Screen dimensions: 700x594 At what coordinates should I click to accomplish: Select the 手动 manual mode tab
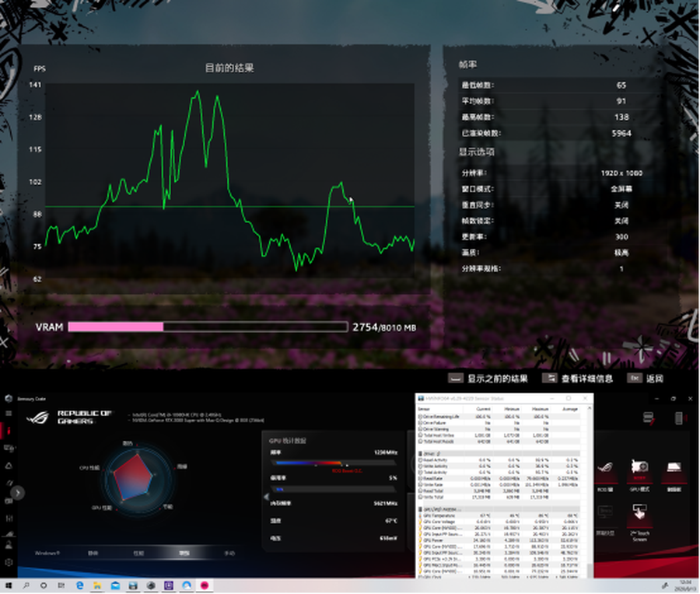(229, 553)
